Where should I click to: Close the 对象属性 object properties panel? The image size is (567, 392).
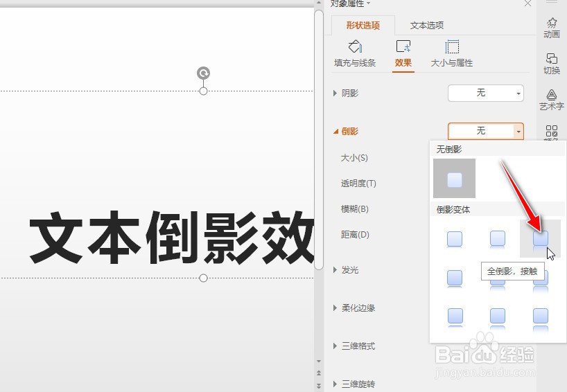[527, 3]
